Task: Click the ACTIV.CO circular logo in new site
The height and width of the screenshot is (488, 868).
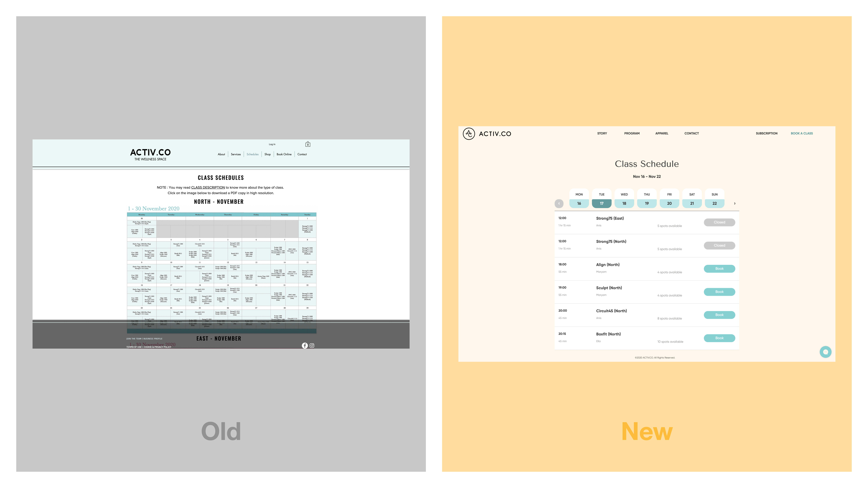Action: click(469, 134)
